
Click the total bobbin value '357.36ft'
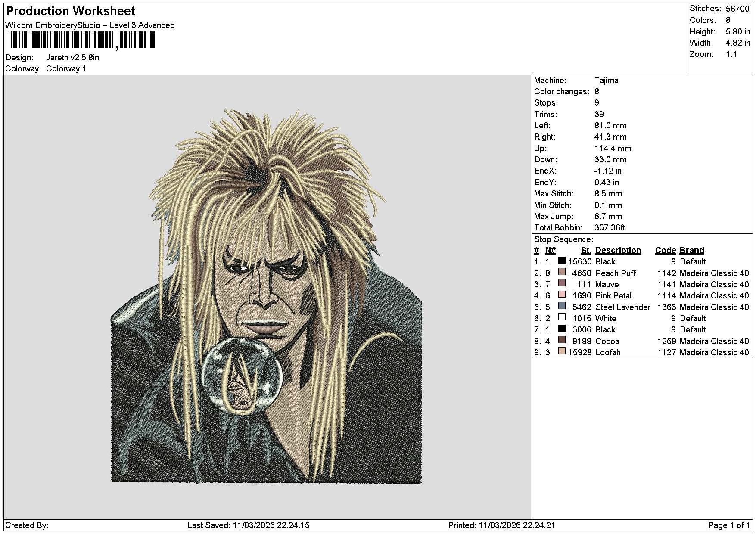click(610, 228)
